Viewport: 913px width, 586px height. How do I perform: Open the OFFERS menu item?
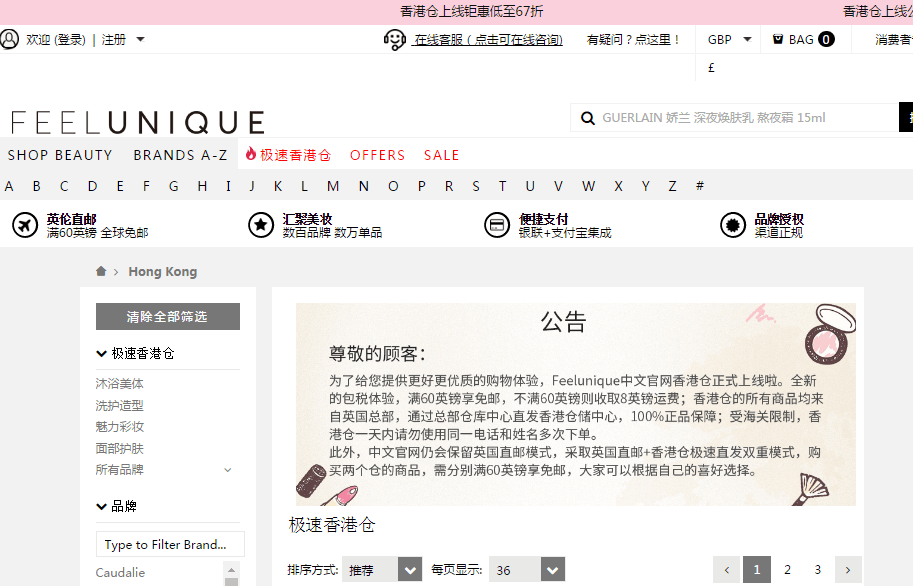coord(377,155)
